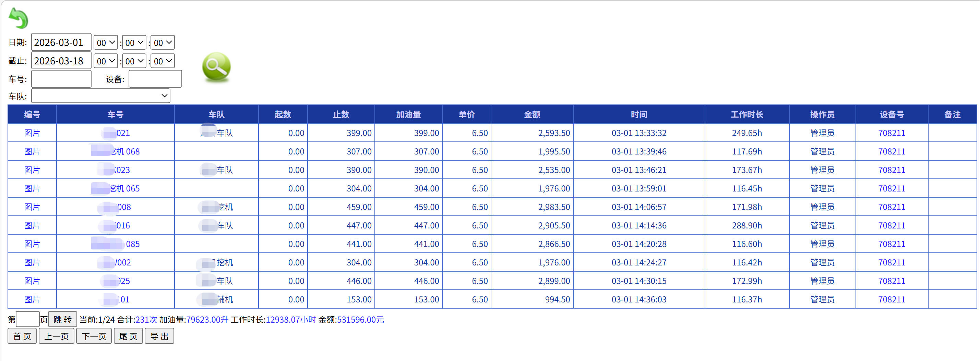Click the 上一页 previous page button
Screen dimensions: 980x361
(56, 336)
